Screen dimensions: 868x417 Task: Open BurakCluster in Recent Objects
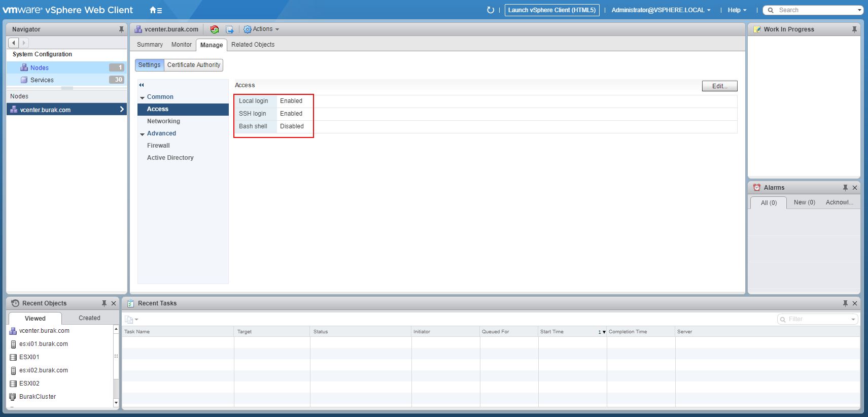38,397
